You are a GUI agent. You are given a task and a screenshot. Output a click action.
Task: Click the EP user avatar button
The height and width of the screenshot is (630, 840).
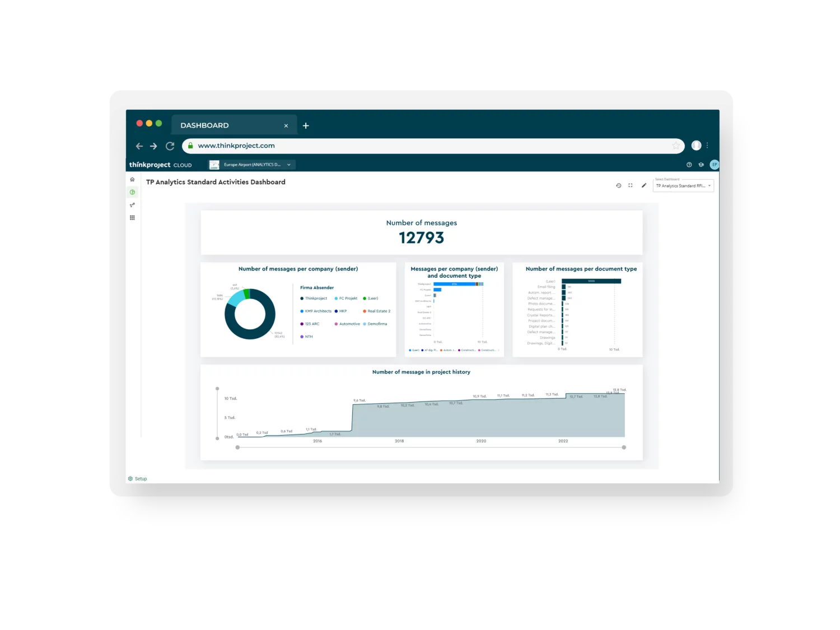pyautogui.click(x=714, y=165)
